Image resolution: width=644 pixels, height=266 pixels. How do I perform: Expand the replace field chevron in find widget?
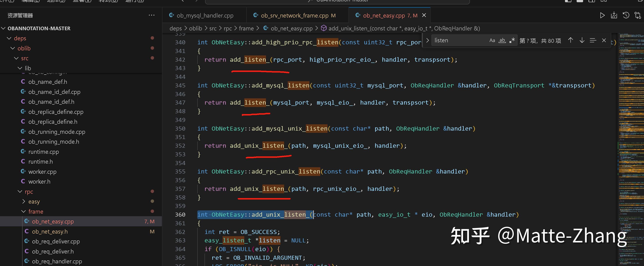[x=427, y=40]
